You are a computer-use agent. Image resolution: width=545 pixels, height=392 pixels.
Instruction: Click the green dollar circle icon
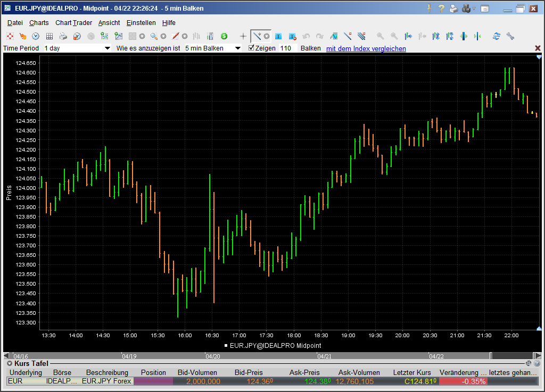pyautogui.click(x=224, y=36)
